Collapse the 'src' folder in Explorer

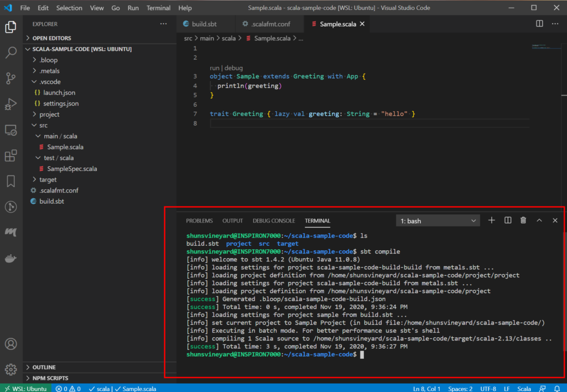point(43,125)
